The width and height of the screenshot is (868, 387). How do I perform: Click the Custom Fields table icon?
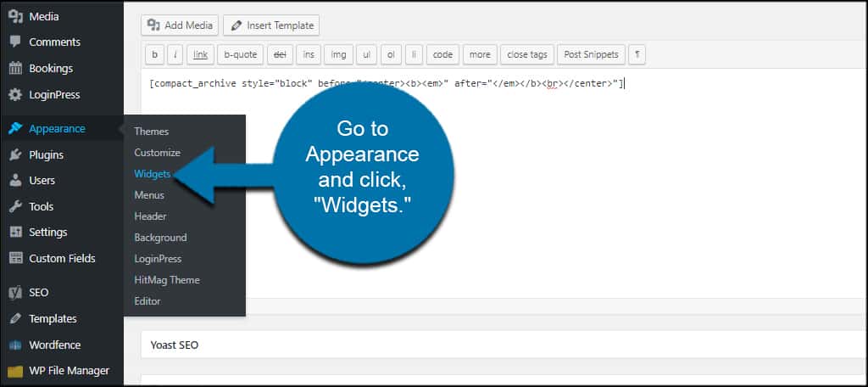15,258
